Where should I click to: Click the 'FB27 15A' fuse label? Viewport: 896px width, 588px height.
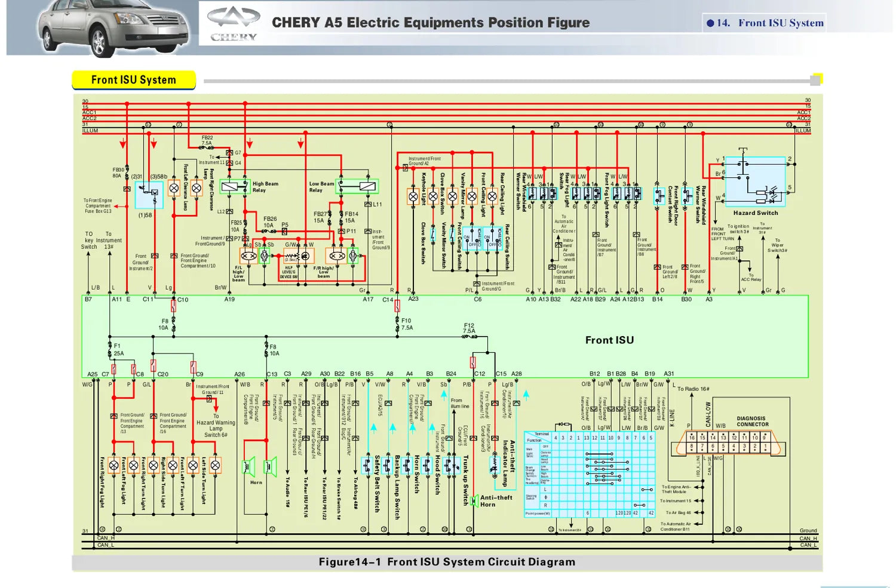tap(320, 217)
